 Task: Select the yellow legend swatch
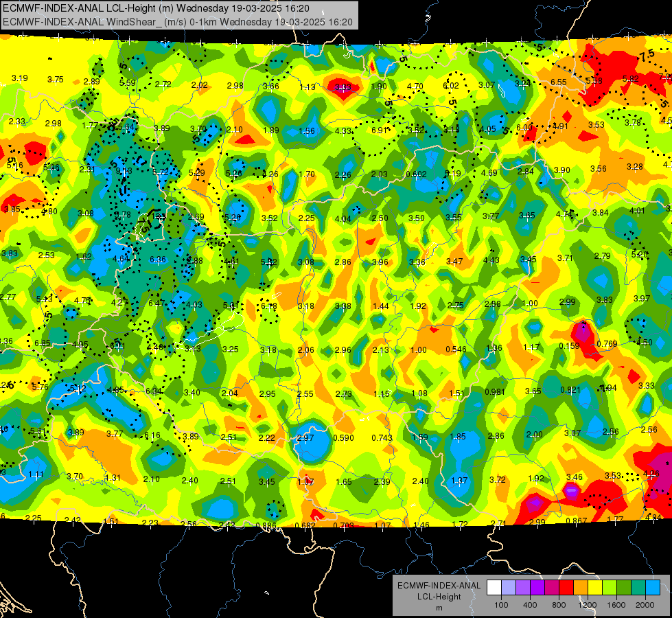595,588
